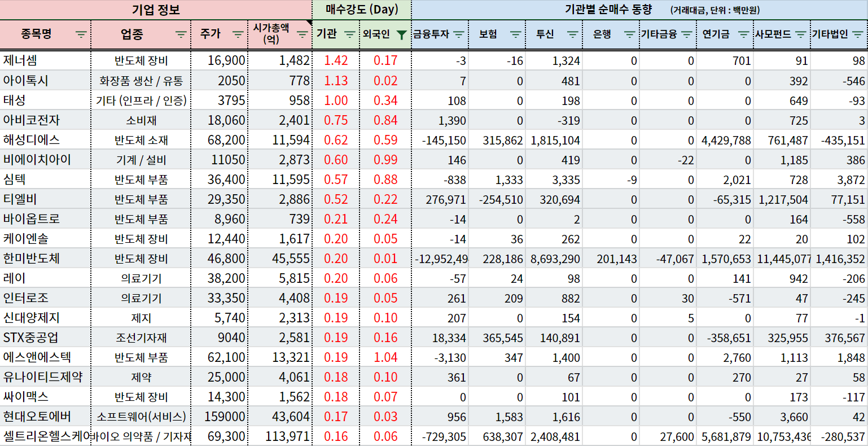The width and height of the screenshot is (868, 446).
Task: Select the 조선기자재 sector cell
Action: click(141, 337)
